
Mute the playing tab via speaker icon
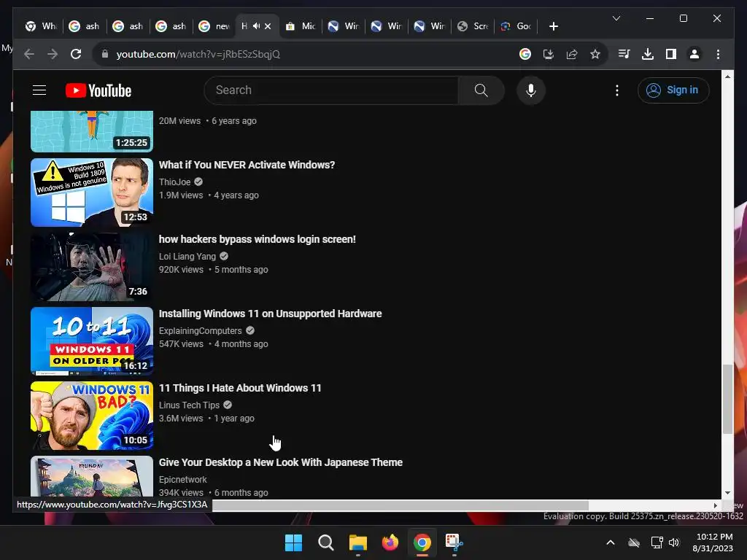256,26
